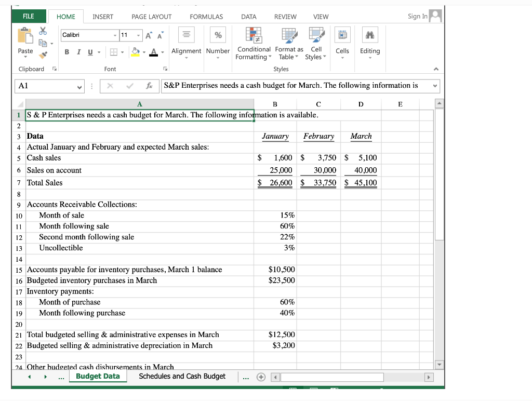This screenshot has width=532, height=402.
Task: Click the Sign In link
Action: pos(417,16)
